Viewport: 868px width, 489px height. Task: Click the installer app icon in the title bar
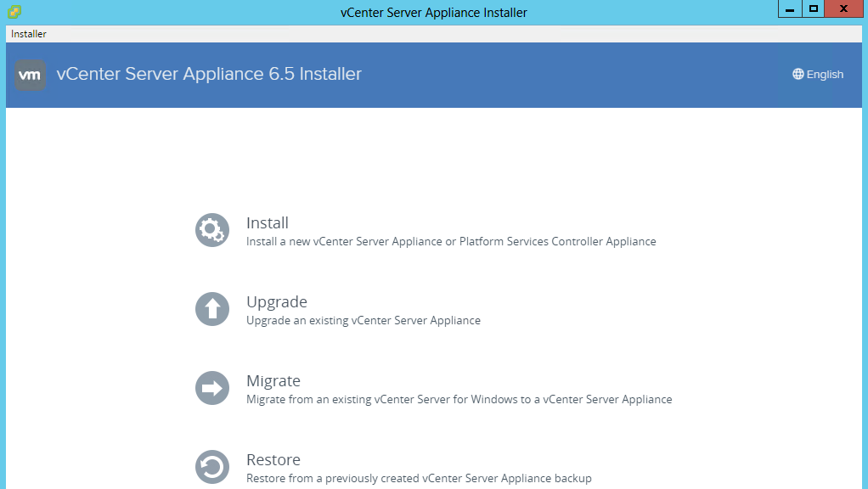14,12
